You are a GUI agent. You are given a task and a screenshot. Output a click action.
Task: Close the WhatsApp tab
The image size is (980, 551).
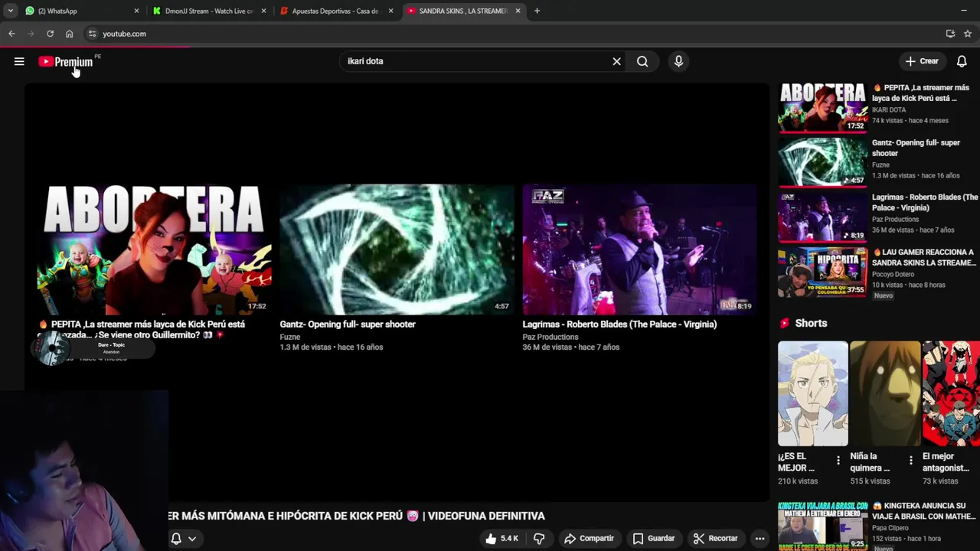[x=137, y=11]
